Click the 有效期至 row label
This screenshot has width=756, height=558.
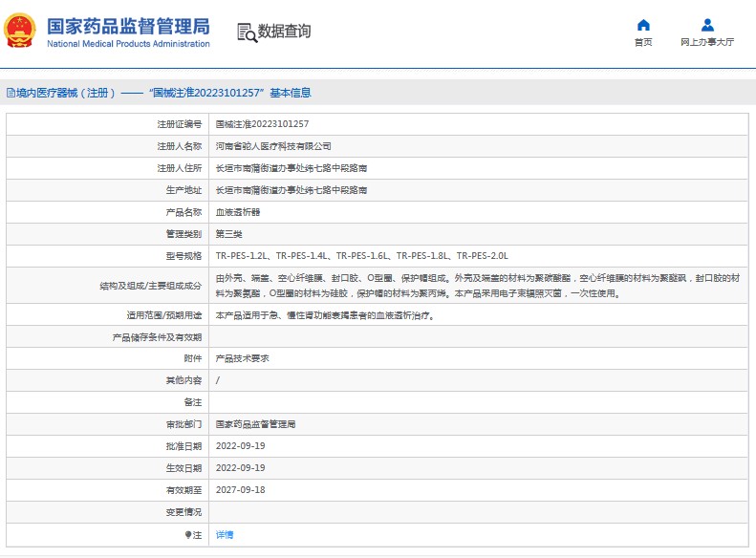184,490
